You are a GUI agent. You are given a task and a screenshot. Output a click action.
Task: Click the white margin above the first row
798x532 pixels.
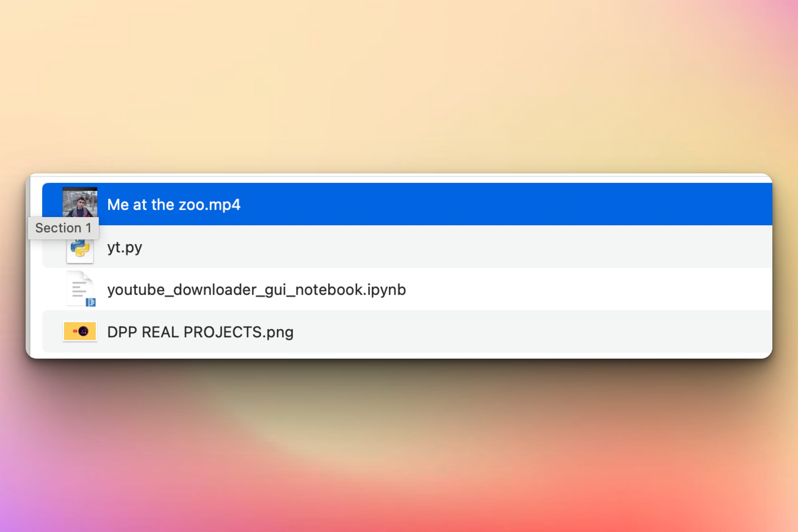click(407, 180)
